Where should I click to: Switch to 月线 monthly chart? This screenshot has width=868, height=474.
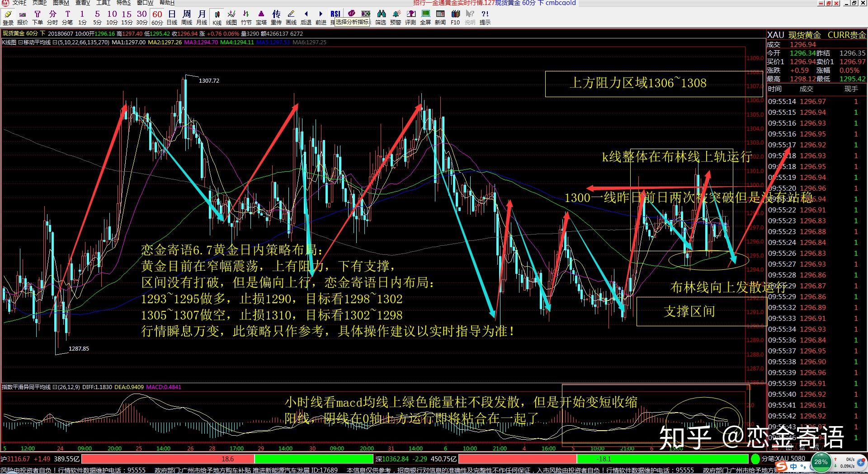coord(202,18)
